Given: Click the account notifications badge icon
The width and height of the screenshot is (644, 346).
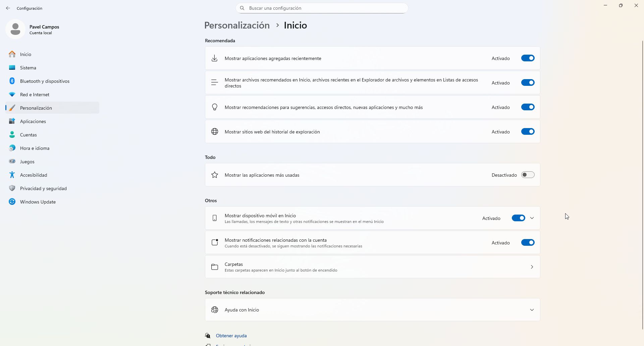Looking at the screenshot, I should 215,242.
